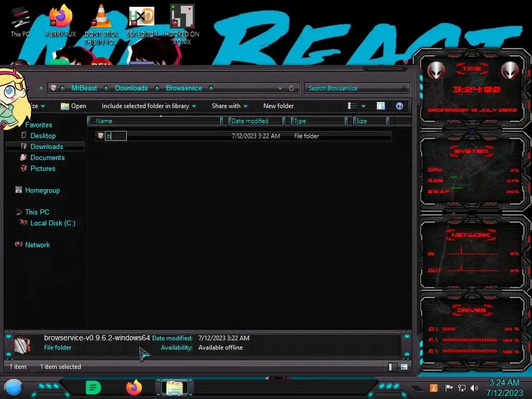
Task: Click the change view icon in the toolbar
Action: point(352,106)
